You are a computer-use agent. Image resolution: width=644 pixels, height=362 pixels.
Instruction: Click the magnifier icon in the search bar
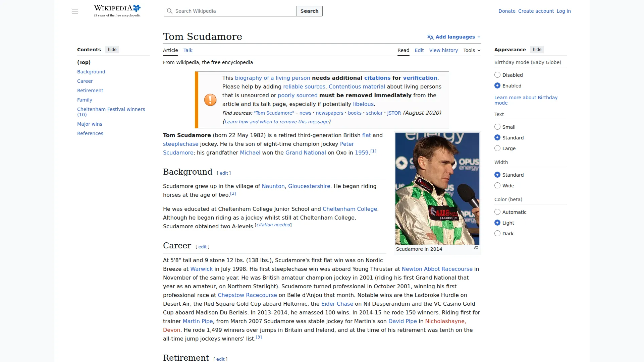169,11
